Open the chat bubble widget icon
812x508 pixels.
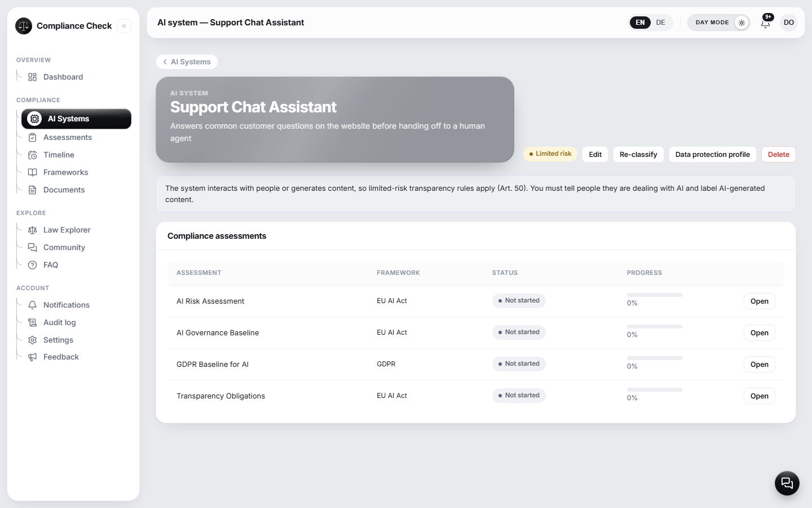[x=787, y=483]
